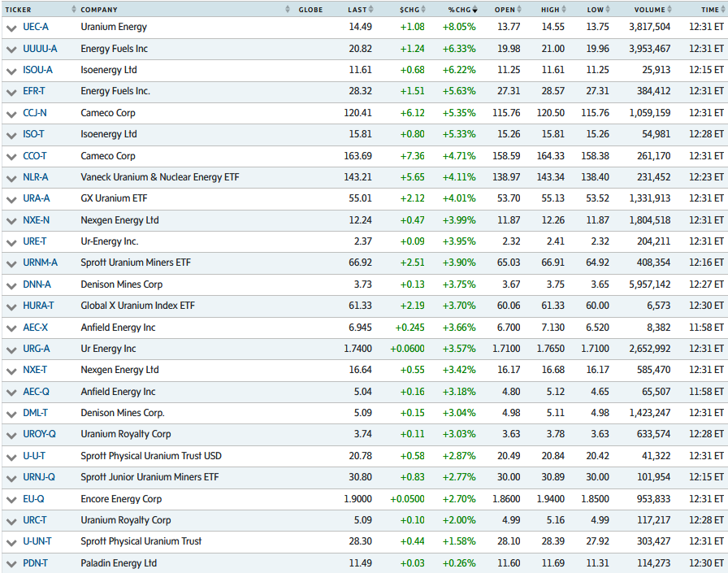Image resolution: width=728 pixels, height=573 pixels.
Task: Select GX Uranium ETF company name
Action: click(114, 198)
